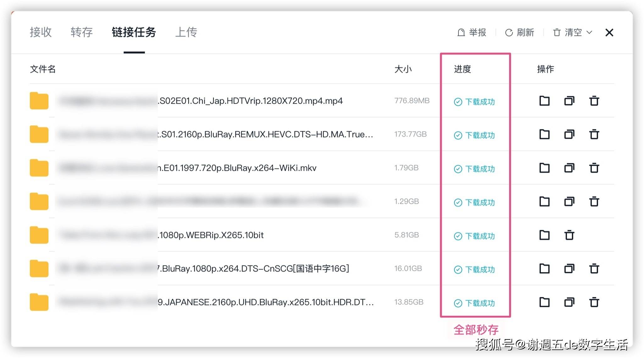The image size is (644, 358).
Task: Close the transfer tasks dialog
Action: point(609,32)
